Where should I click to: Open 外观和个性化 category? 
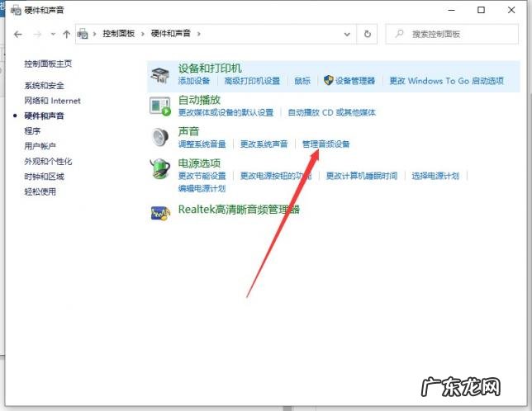pos(48,161)
